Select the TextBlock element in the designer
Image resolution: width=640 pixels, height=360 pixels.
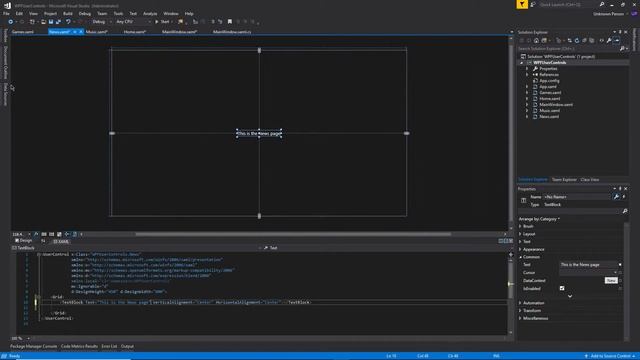[x=259, y=133]
